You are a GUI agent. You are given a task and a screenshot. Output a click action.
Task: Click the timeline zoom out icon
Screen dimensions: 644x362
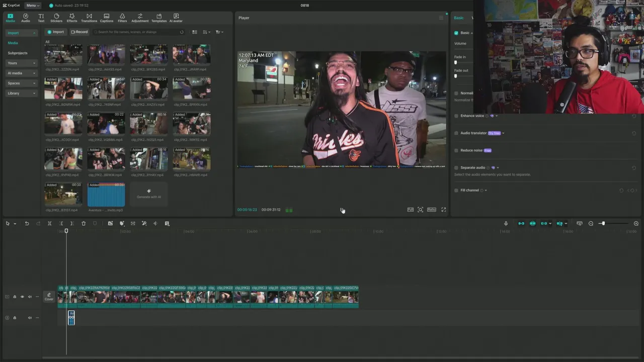(x=591, y=223)
